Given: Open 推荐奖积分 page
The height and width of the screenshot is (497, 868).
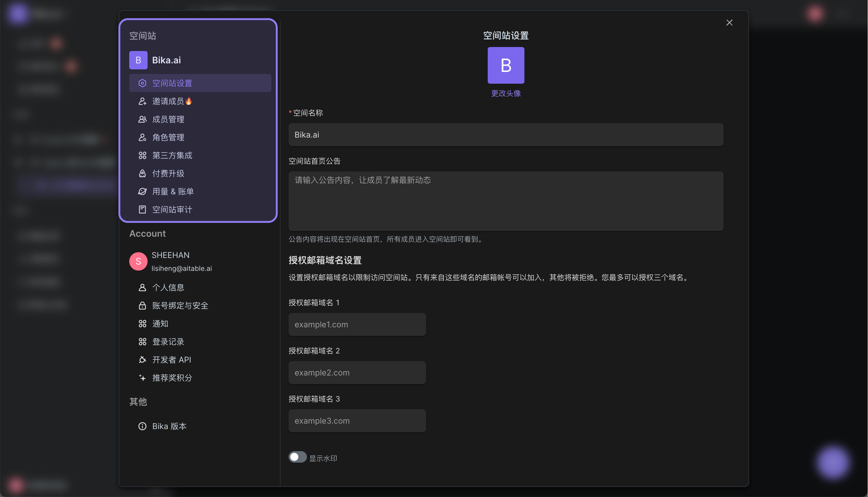Looking at the screenshot, I should [x=200, y=378].
